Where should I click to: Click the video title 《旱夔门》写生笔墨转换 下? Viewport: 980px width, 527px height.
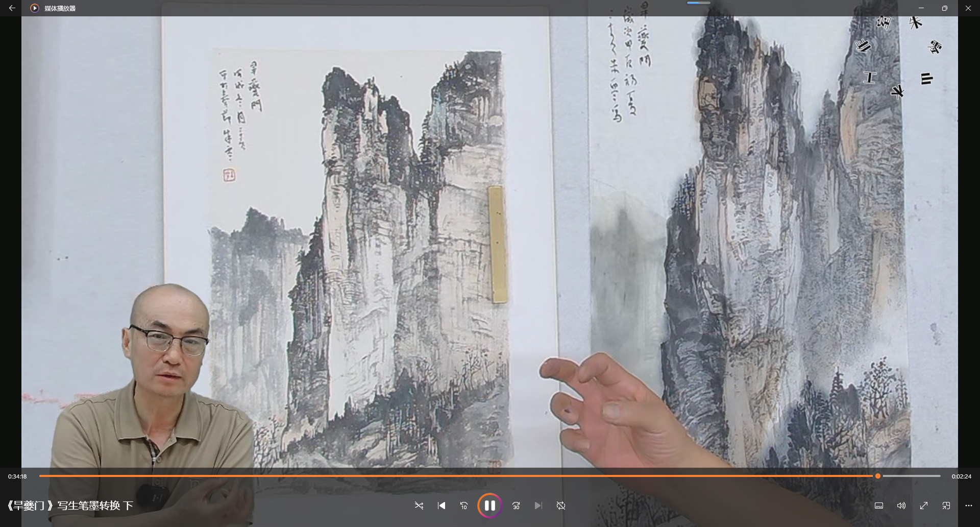(x=69, y=506)
